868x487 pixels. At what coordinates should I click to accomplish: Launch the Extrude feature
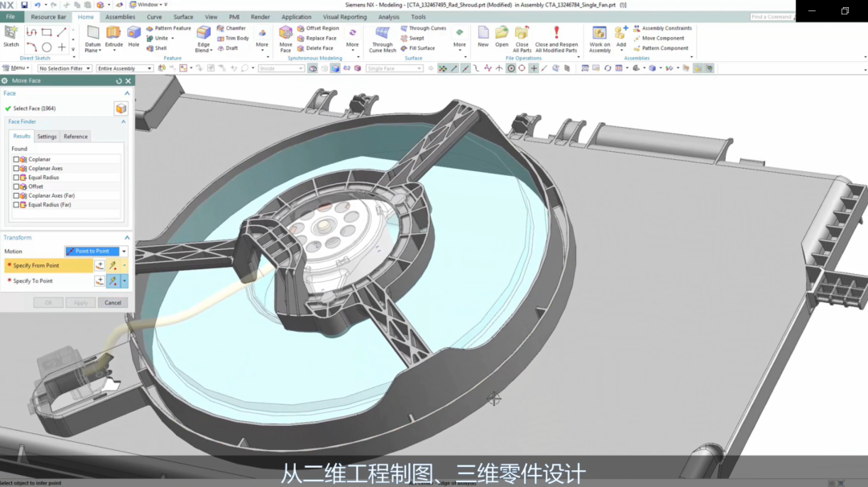click(x=113, y=33)
